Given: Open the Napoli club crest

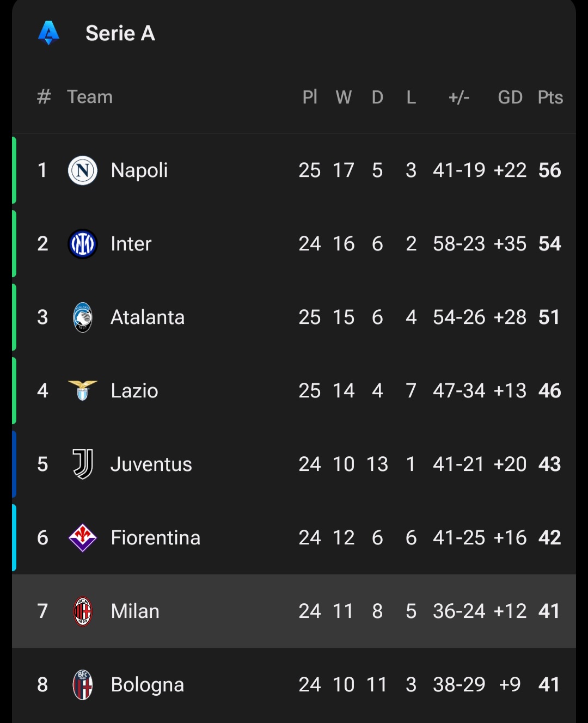Looking at the screenshot, I should pos(83,170).
